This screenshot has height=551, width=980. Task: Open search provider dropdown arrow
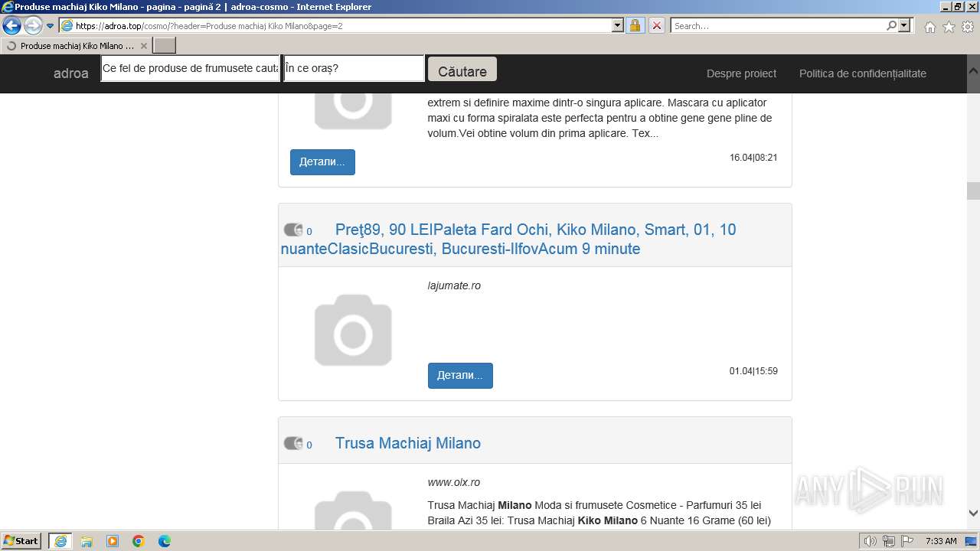coord(904,25)
